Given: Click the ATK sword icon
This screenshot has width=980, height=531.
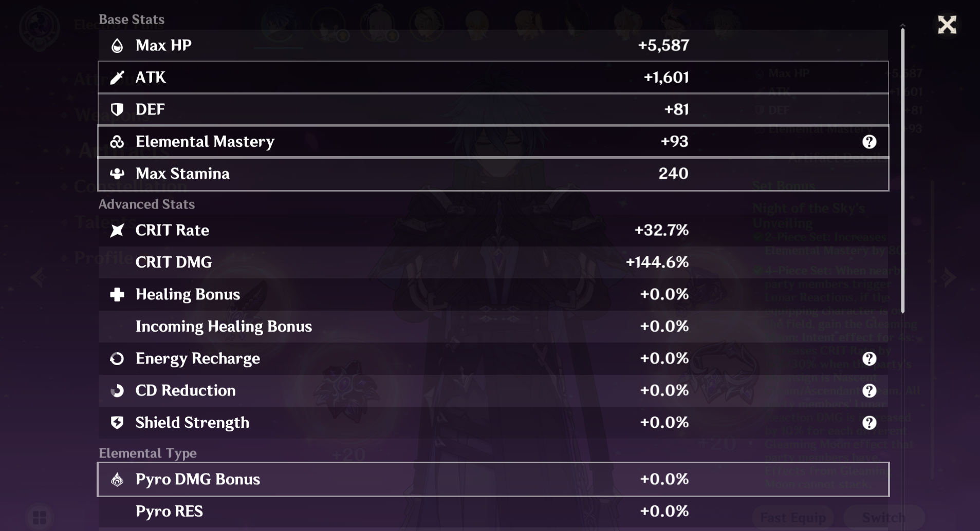Looking at the screenshot, I should click(117, 78).
